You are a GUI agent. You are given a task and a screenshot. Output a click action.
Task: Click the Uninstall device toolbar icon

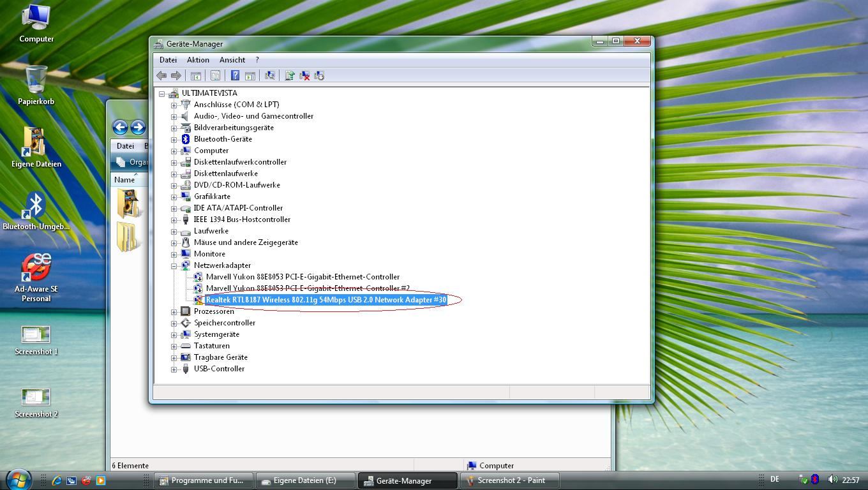[x=304, y=75]
